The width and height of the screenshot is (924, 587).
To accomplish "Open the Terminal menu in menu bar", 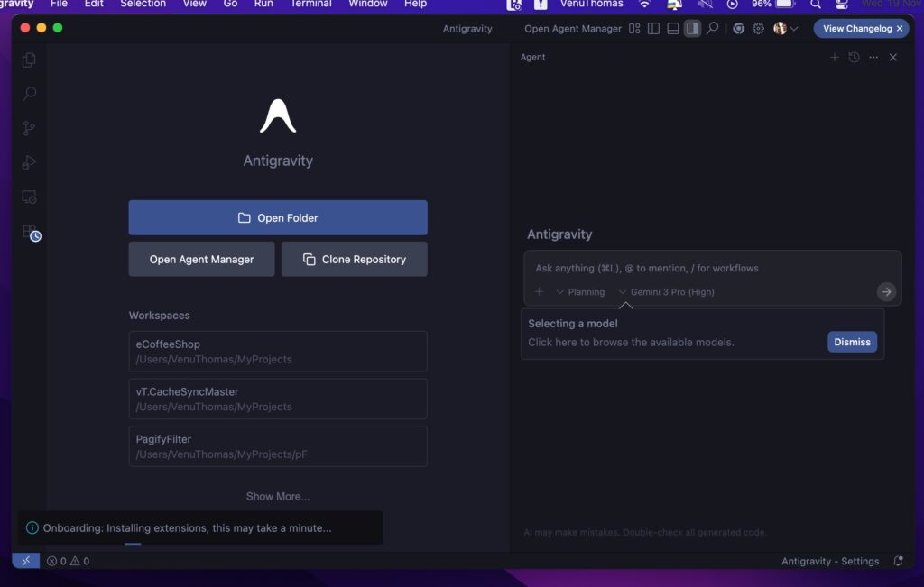I will pyautogui.click(x=309, y=4).
